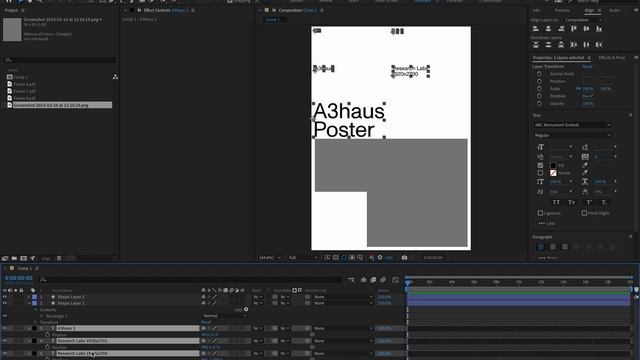
Task: Hide the A3haus 2 layer eye icon
Action: (4, 328)
